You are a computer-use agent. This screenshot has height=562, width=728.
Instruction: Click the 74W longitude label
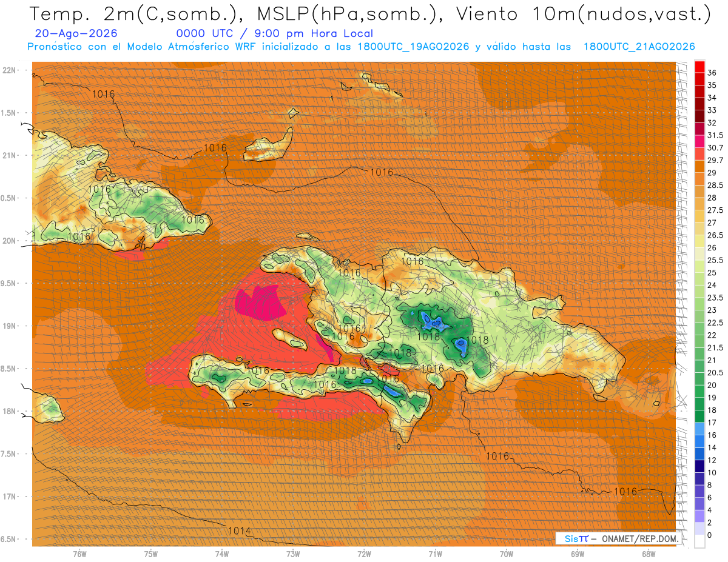click(221, 554)
